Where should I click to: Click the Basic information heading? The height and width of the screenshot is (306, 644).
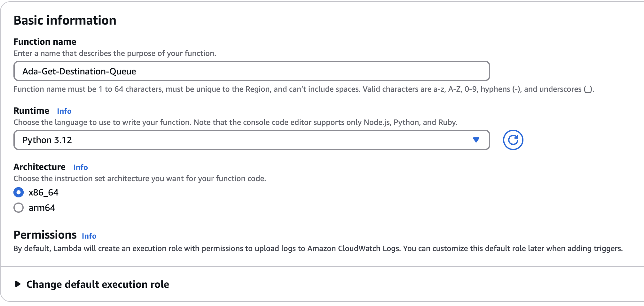coord(65,20)
